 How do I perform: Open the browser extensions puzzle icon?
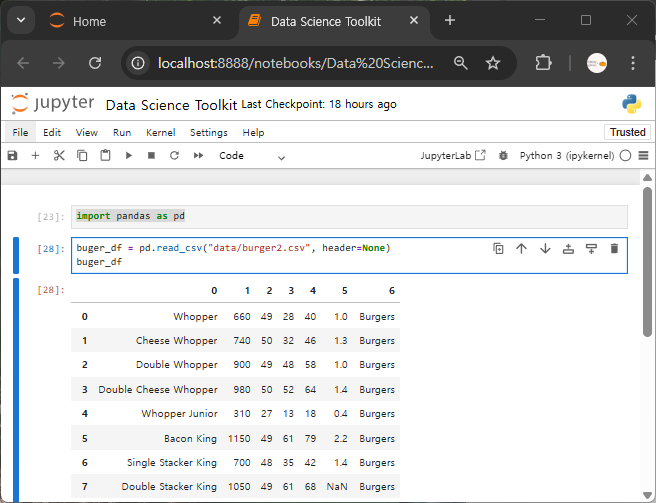[x=543, y=63]
